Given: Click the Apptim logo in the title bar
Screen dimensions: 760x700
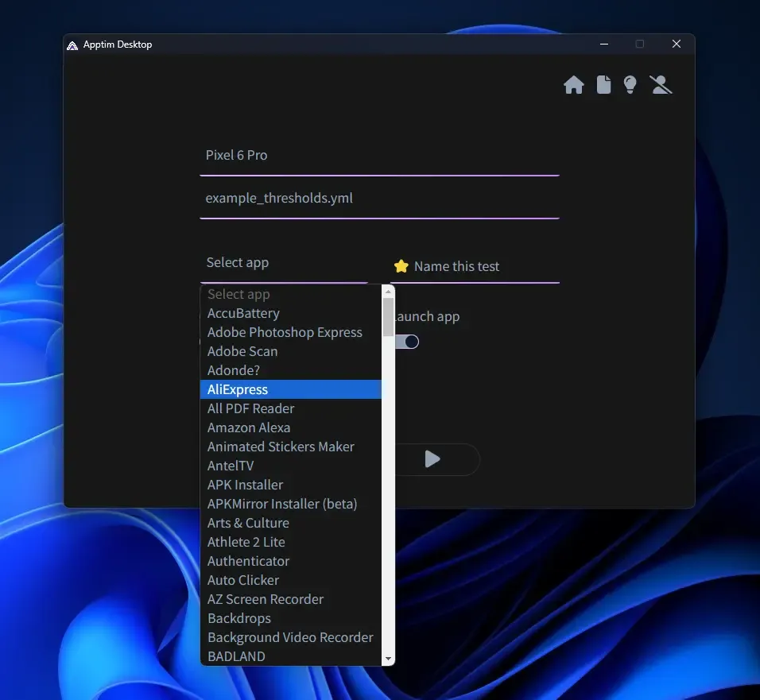Looking at the screenshot, I should tap(72, 45).
